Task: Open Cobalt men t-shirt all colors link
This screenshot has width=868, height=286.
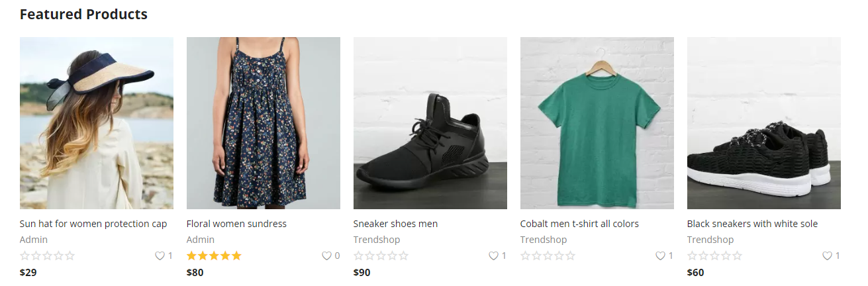Action: pyautogui.click(x=579, y=224)
